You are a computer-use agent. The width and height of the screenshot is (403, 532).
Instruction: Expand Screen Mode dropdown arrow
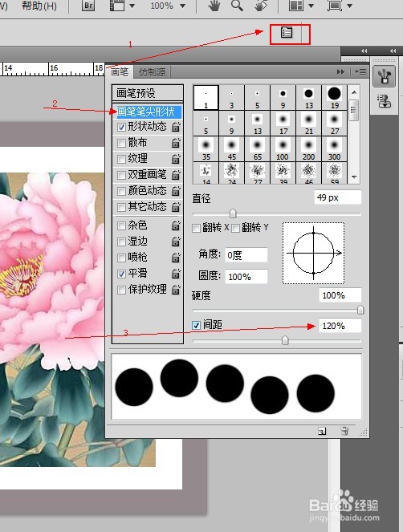coord(350,6)
